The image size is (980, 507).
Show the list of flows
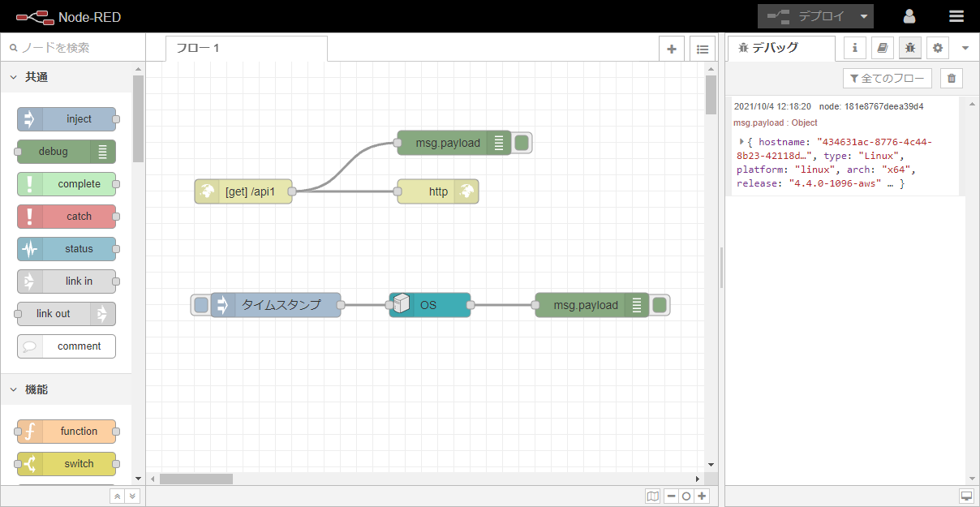pyautogui.click(x=703, y=49)
